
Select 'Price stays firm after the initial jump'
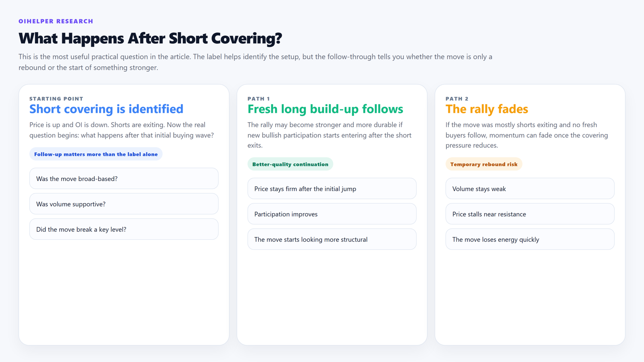click(x=332, y=189)
